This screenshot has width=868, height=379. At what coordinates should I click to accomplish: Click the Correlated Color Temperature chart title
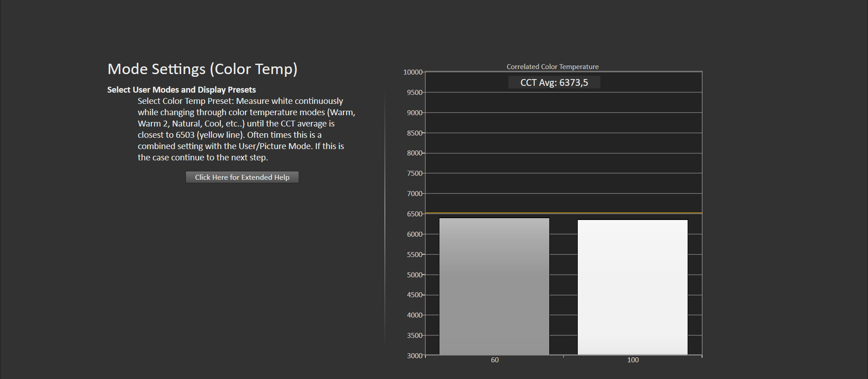coord(552,67)
